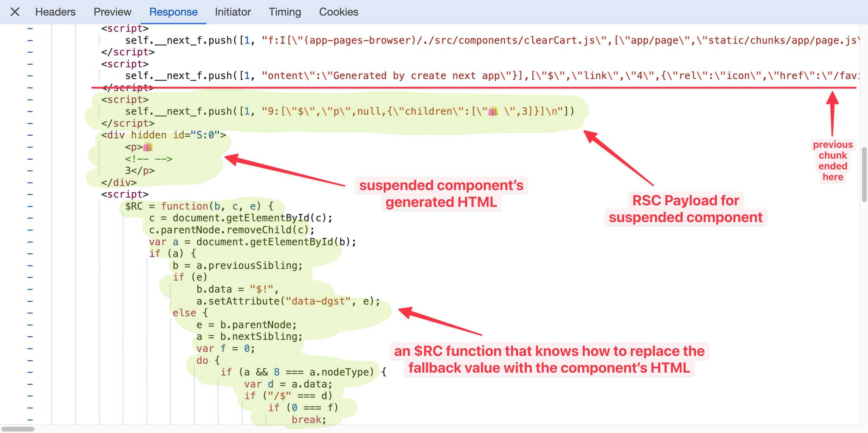868x433 pixels.
Task: Open the Initiator tab
Action: (x=232, y=12)
